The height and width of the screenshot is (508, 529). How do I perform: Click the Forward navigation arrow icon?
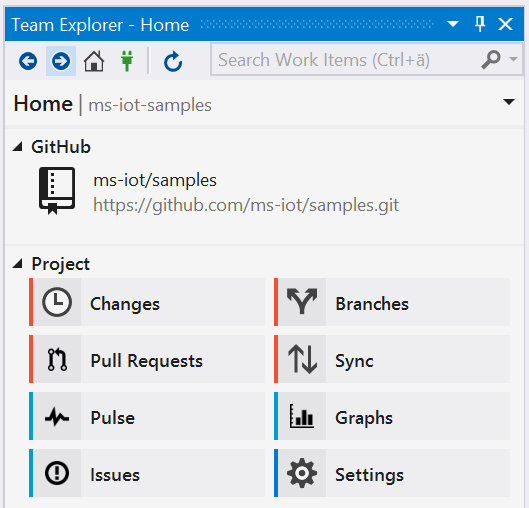(x=61, y=61)
